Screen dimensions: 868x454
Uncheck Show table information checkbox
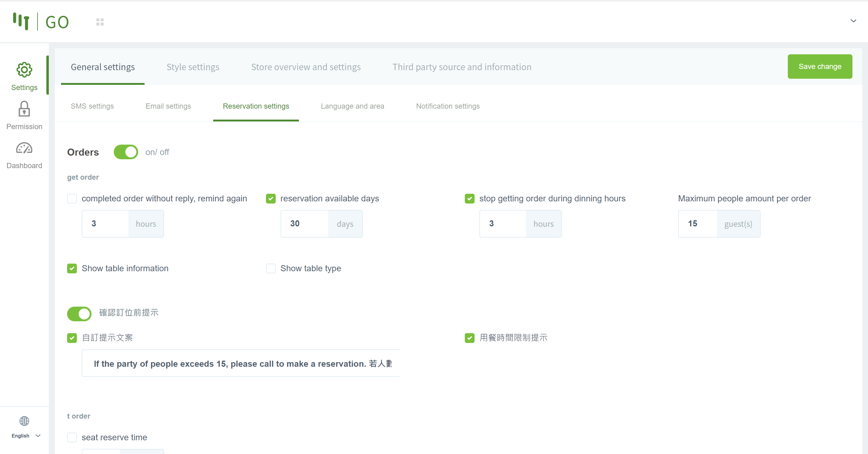(x=72, y=268)
